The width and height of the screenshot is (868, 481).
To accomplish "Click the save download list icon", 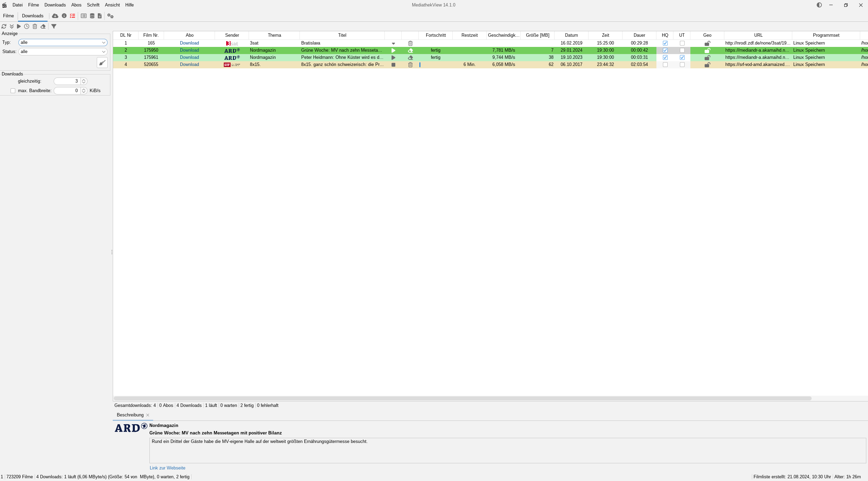I will [100, 15].
